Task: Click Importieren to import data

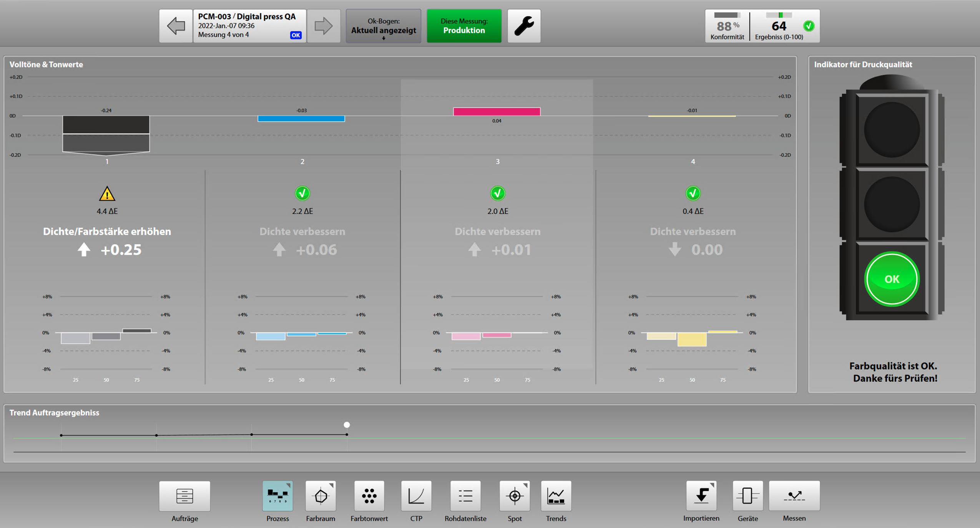Action: (701, 496)
